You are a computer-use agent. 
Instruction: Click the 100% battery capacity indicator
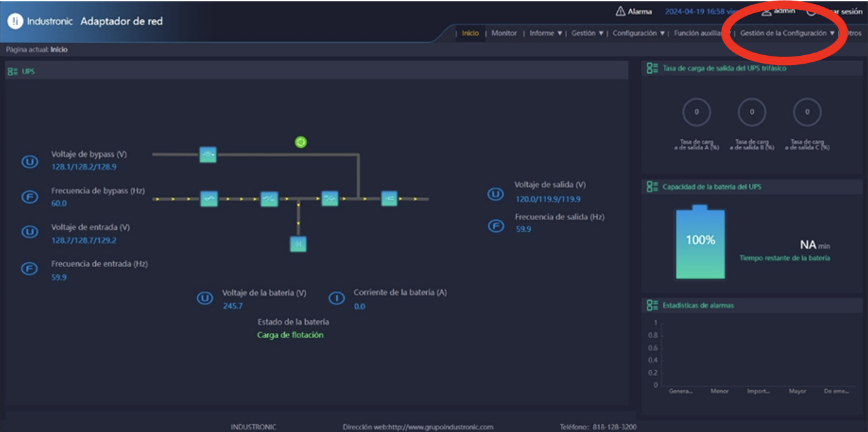700,243
